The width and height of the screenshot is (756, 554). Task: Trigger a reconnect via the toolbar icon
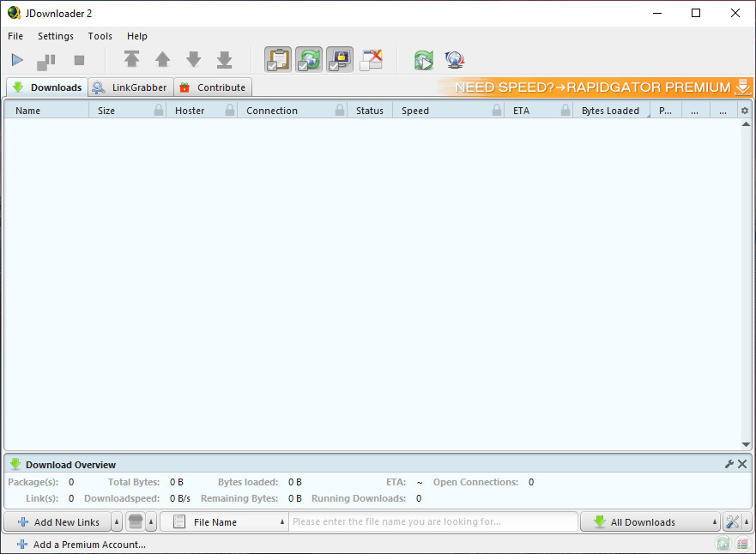click(423, 59)
